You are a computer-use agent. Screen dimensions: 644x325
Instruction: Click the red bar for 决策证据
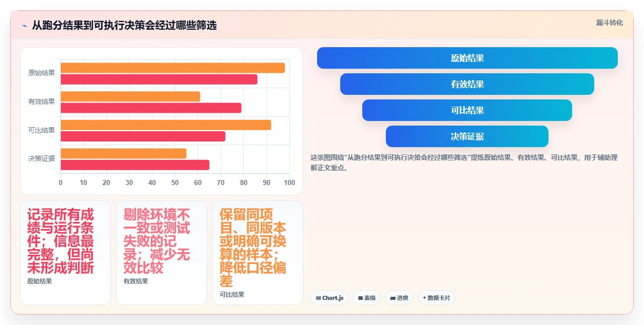135,165
